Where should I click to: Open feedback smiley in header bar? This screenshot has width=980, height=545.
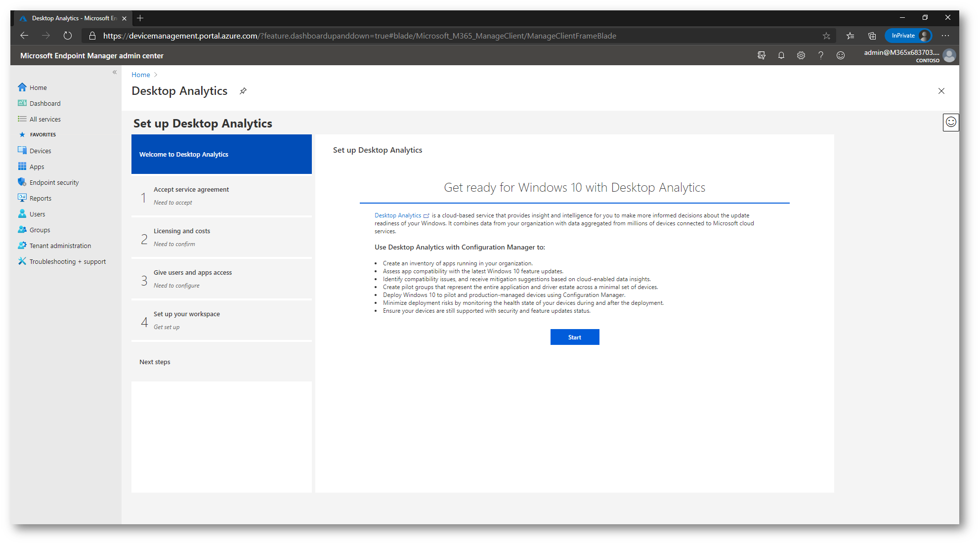click(841, 55)
